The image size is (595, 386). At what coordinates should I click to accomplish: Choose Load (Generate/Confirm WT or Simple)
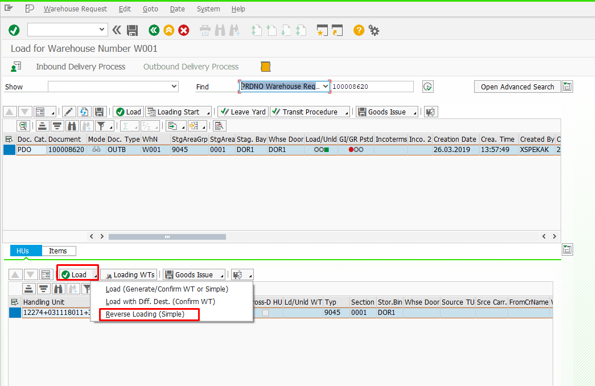pos(167,289)
